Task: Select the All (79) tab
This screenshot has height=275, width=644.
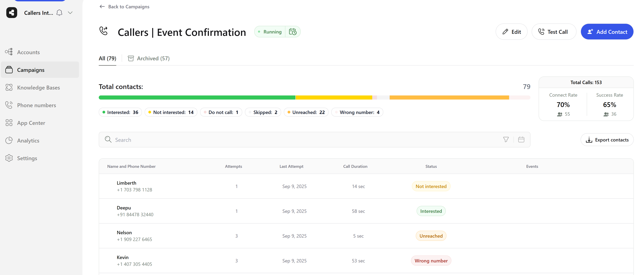Action: click(x=107, y=58)
